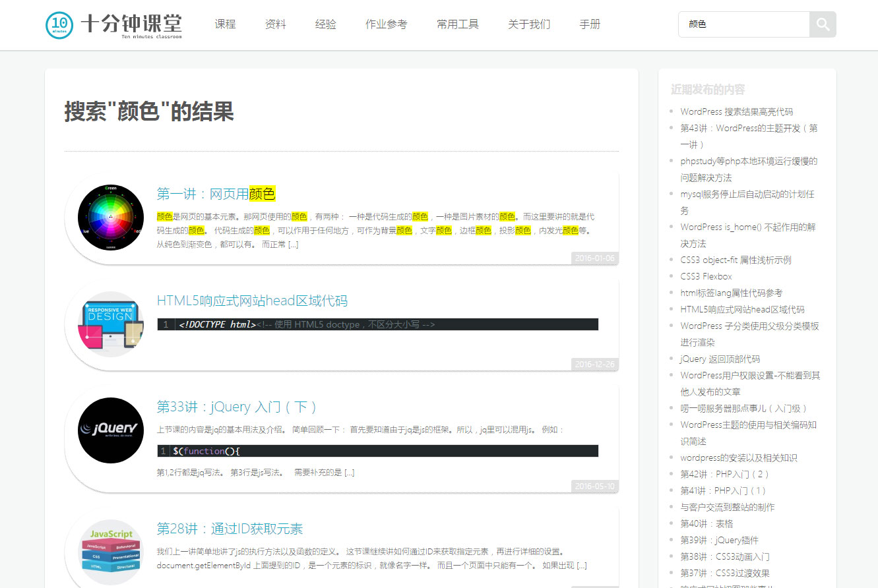Open the Responsive Web Design thumbnail

(x=111, y=324)
